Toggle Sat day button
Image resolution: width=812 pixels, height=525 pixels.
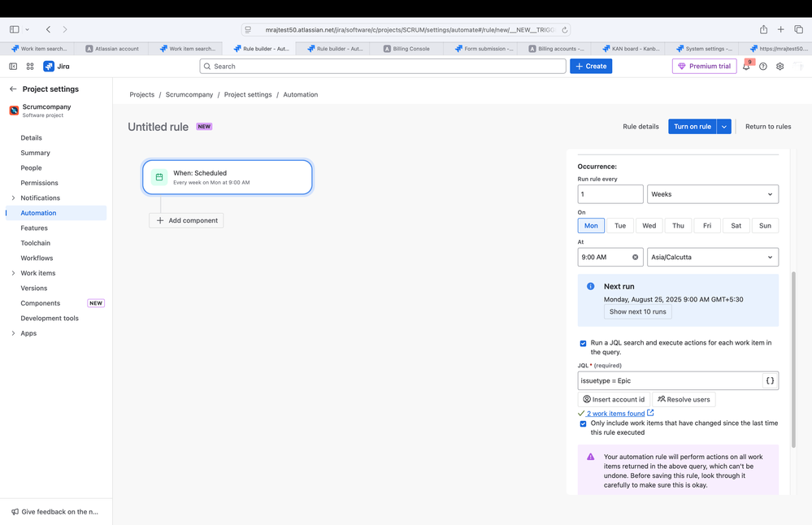click(x=736, y=226)
